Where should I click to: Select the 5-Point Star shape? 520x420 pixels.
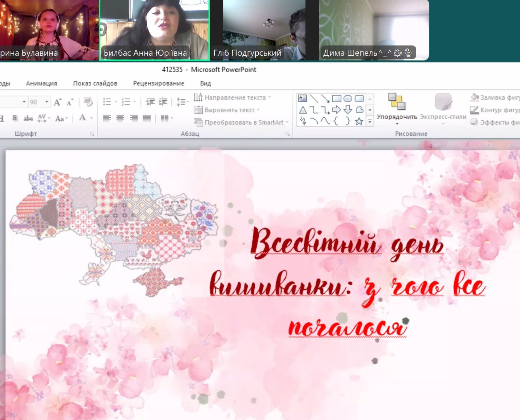359,121
